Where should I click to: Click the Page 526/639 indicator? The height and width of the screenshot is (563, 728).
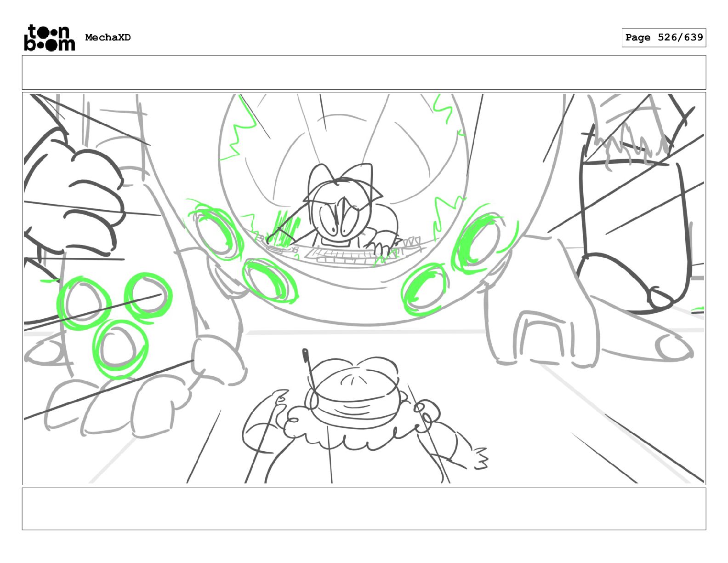(664, 38)
